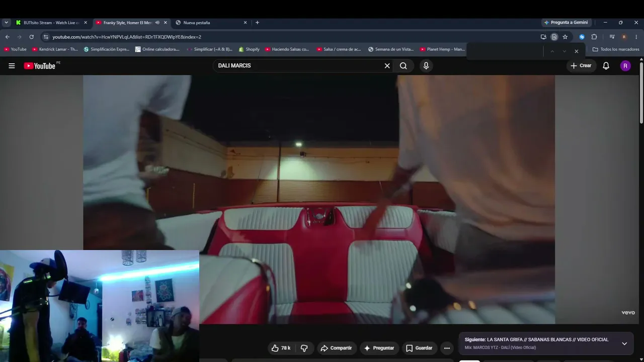Click the Siguiente: LA SANTA GRIFA title
Image resolution: width=644 pixels, height=362 pixels.
click(x=536, y=339)
